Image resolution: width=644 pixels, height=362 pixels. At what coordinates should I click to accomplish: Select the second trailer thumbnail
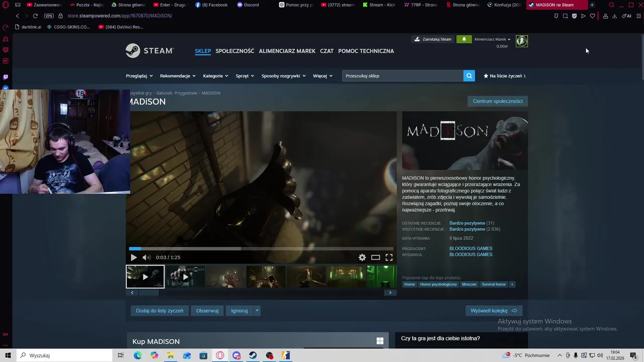point(185,277)
